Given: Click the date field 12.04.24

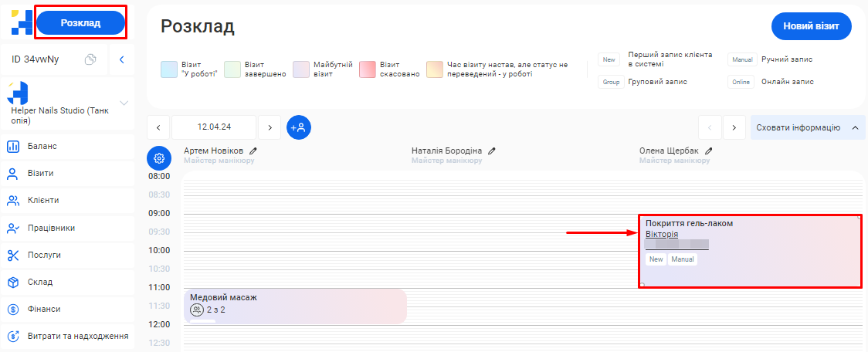Looking at the screenshot, I should coord(215,127).
